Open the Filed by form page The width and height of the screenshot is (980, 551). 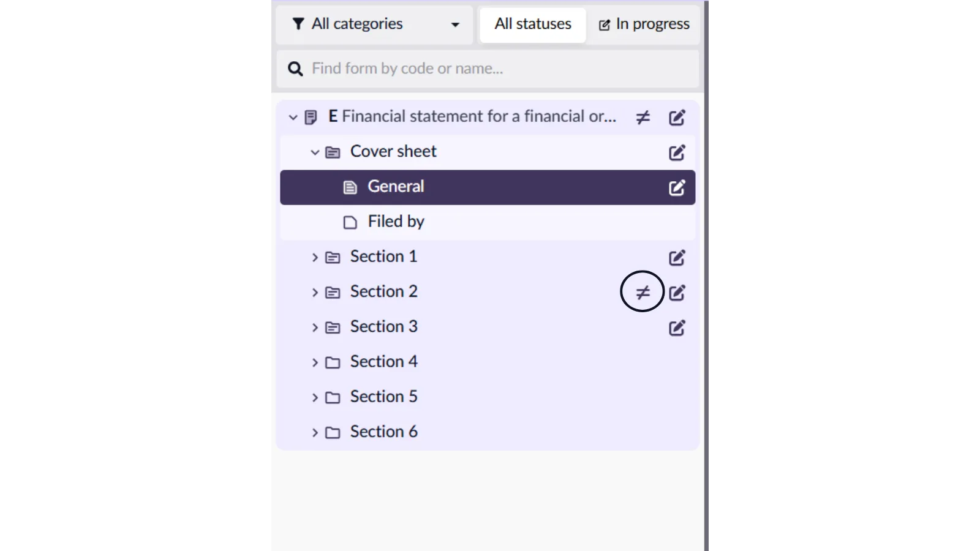[x=396, y=222]
